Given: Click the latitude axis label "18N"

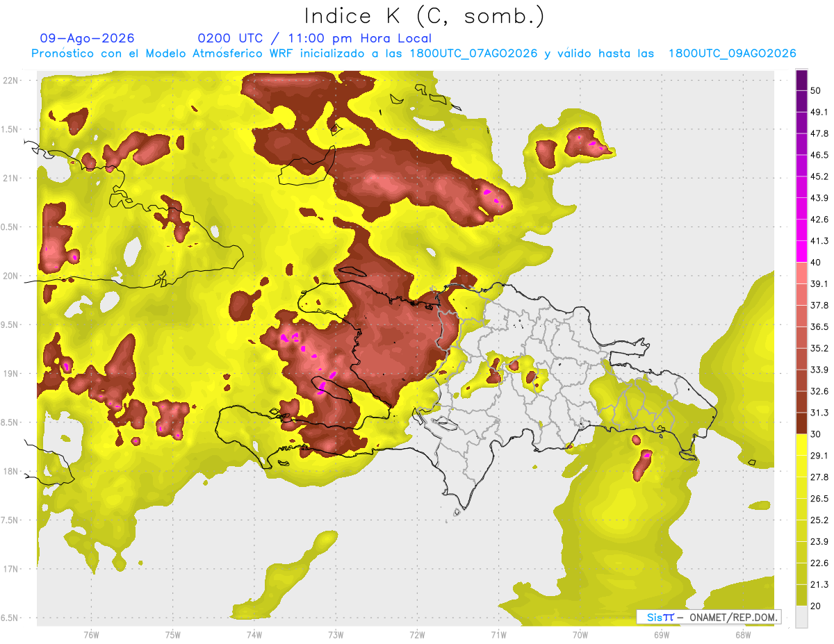Looking at the screenshot, I should [x=11, y=472].
